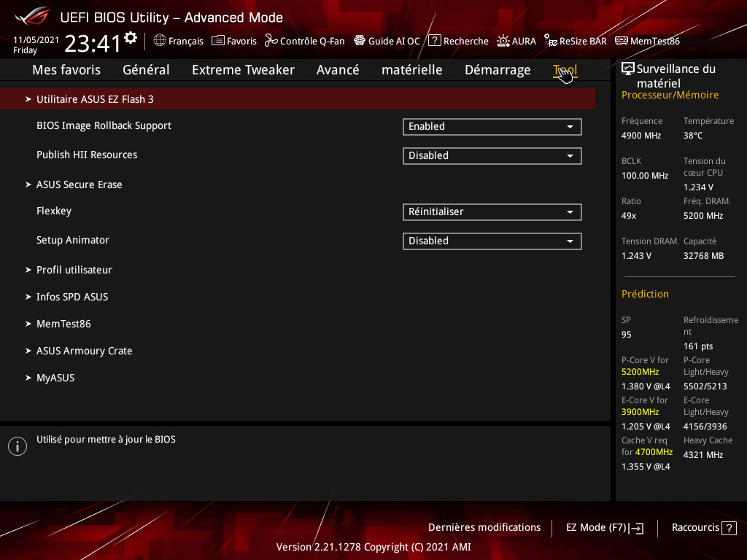
Task: Open settings gear next to the clock
Action: pos(131,38)
